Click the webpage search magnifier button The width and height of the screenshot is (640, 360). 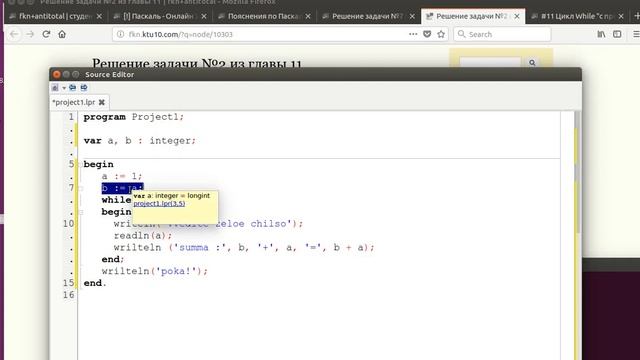click(x=532, y=63)
